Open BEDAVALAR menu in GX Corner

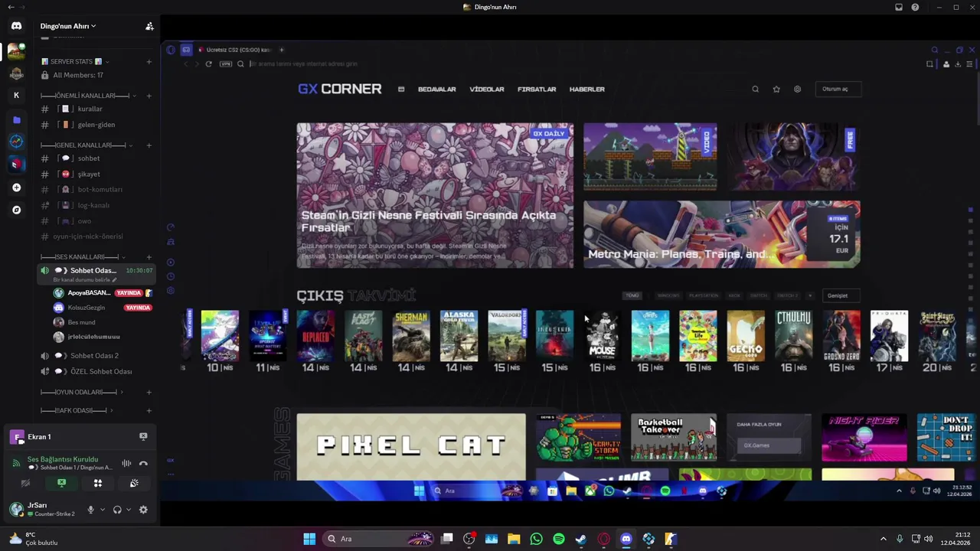(436, 90)
